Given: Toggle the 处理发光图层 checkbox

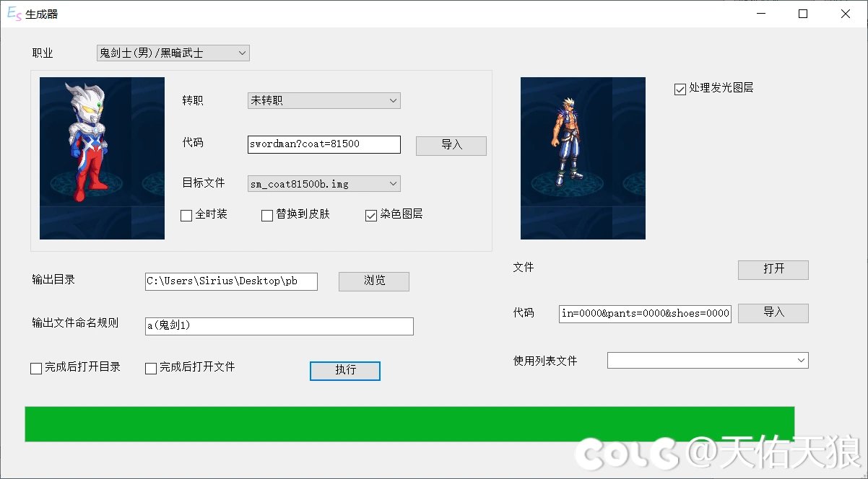Looking at the screenshot, I should point(680,89).
